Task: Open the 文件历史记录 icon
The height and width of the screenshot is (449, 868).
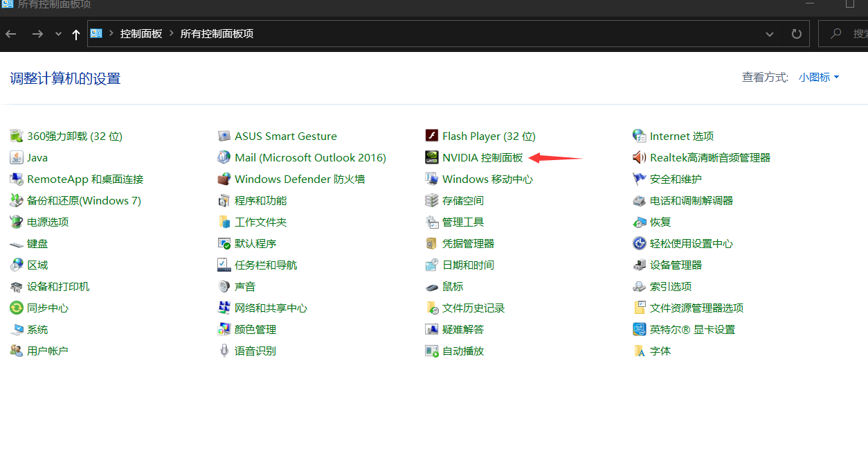Action: (x=432, y=308)
